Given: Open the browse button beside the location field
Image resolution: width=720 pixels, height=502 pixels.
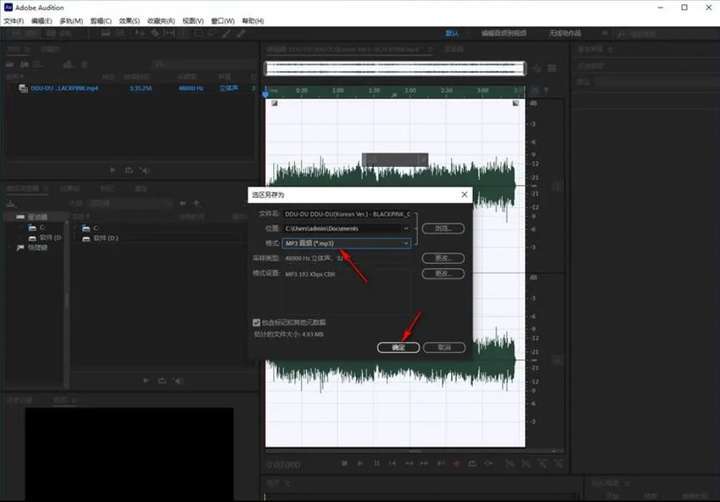Looking at the screenshot, I should click(x=443, y=228).
